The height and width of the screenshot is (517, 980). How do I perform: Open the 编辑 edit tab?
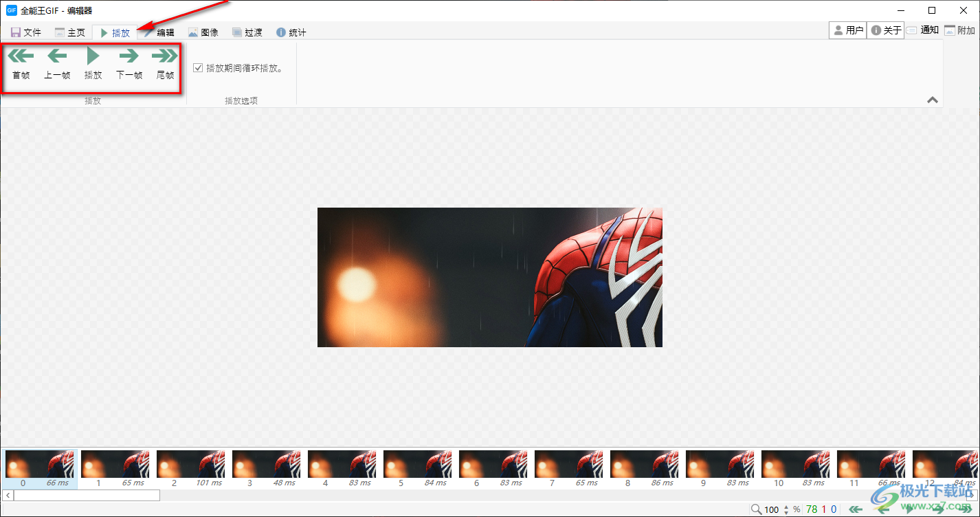tap(159, 32)
